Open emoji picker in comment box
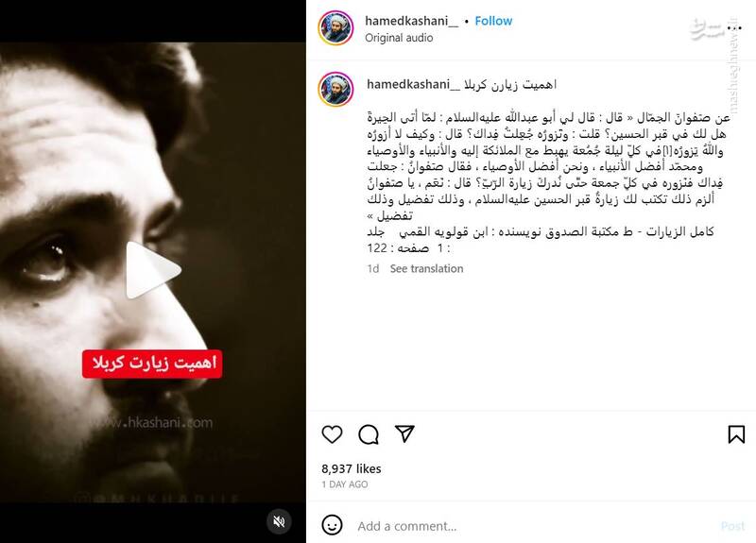Screen dimensions: 756x543 tap(332, 525)
